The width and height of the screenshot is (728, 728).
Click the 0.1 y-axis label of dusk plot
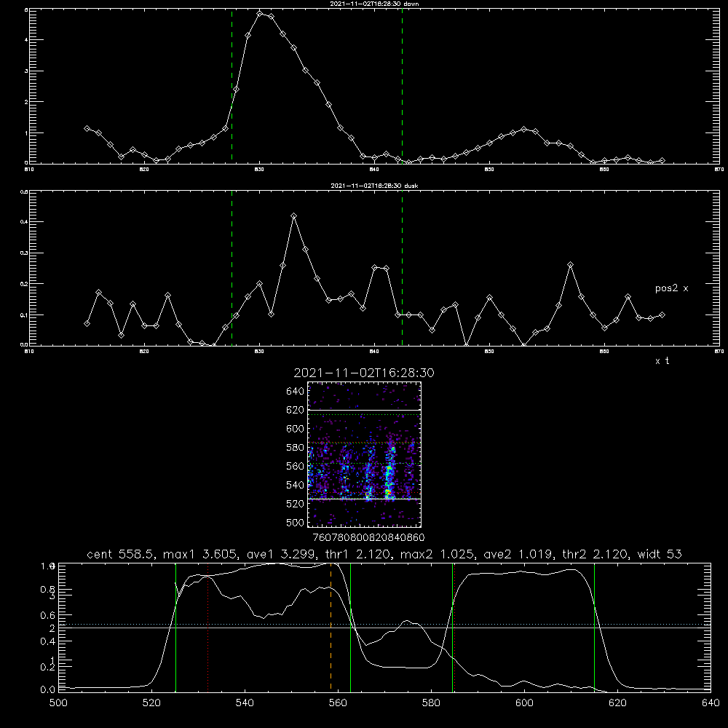pyautogui.click(x=24, y=314)
